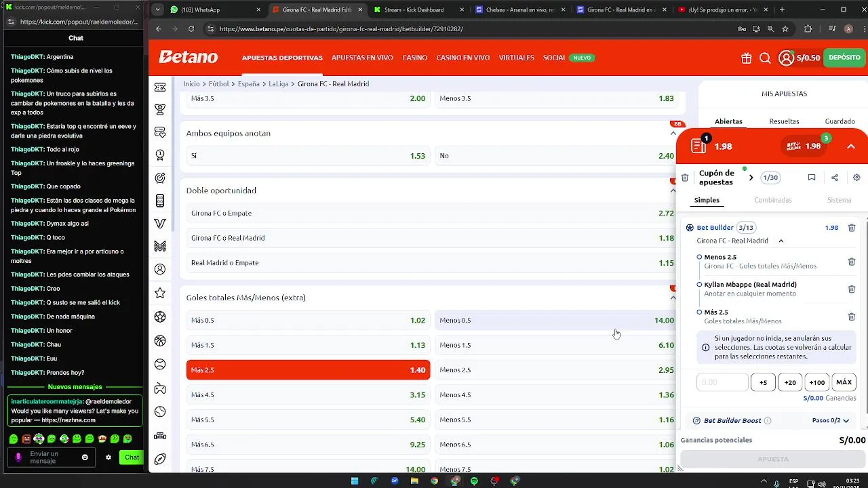Open betslip settings gear
Viewport: 868px width, 488px height.
(x=856, y=178)
